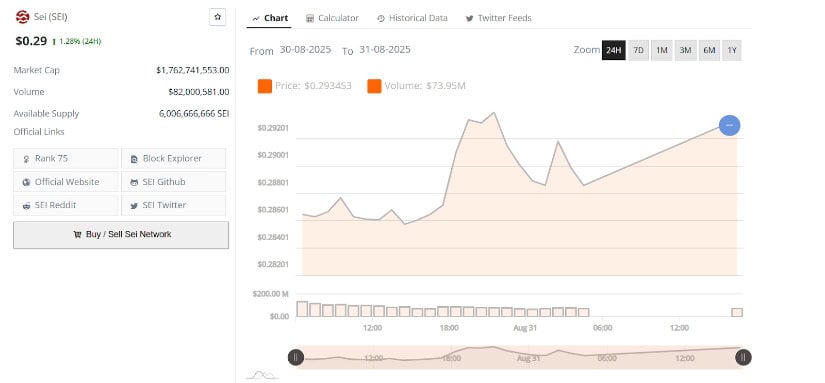Click Buy / Sell Sei Network button

pos(121,235)
